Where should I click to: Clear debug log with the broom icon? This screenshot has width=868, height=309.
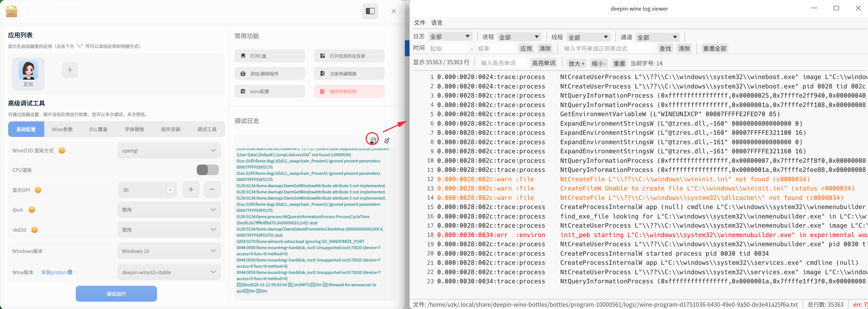tap(387, 141)
